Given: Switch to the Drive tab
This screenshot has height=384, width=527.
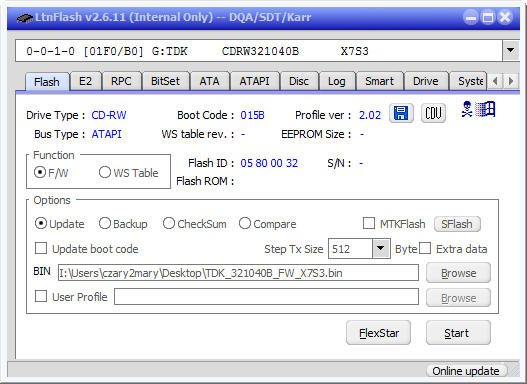Looking at the screenshot, I should pyautogui.click(x=426, y=81).
